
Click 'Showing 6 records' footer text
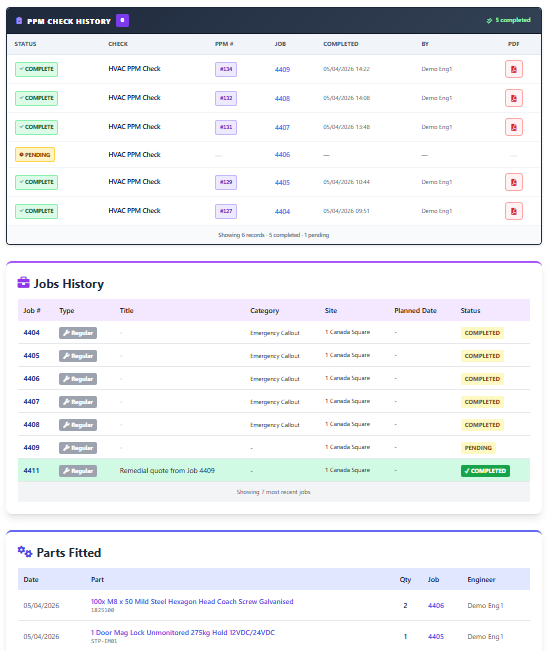274,235
